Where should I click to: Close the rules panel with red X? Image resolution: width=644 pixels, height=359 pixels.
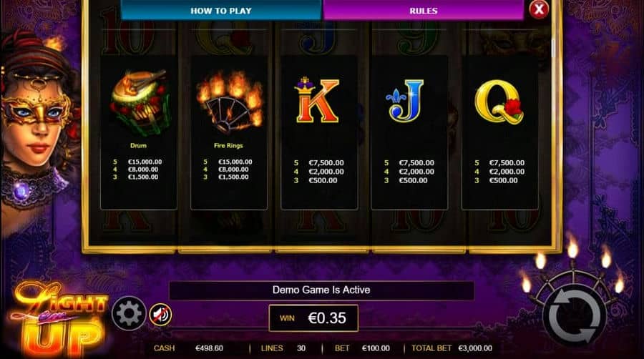pyautogui.click(x=538, y=9)
